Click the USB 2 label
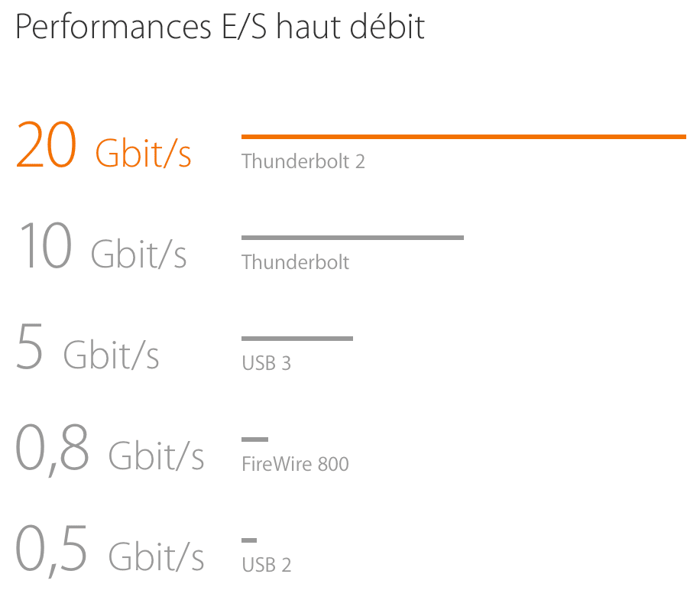This screenshot has height=613, width=700. click(267, 565)
